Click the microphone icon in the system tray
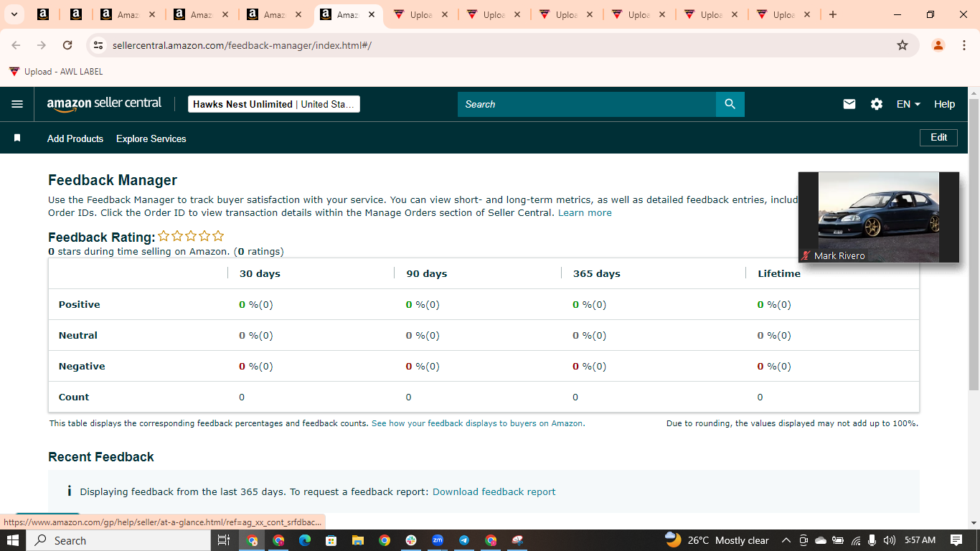 point(872,540)
